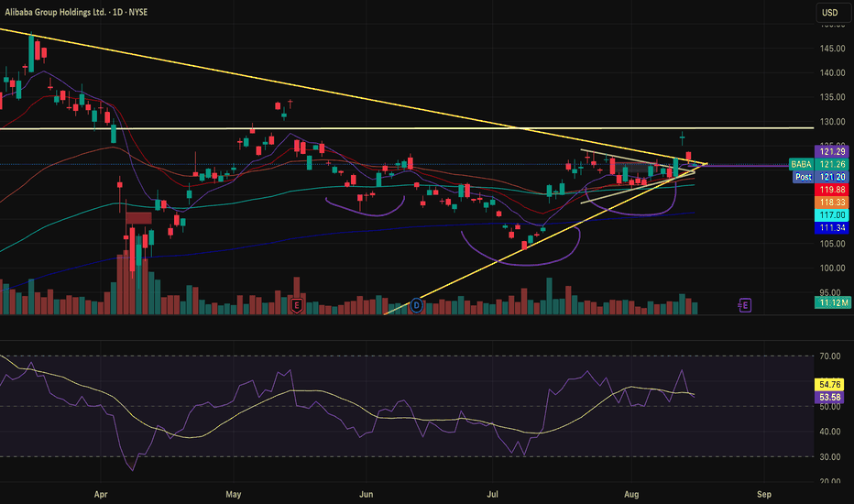Click the red earnings E marker

pyautogui.click(x=297, y=306)
